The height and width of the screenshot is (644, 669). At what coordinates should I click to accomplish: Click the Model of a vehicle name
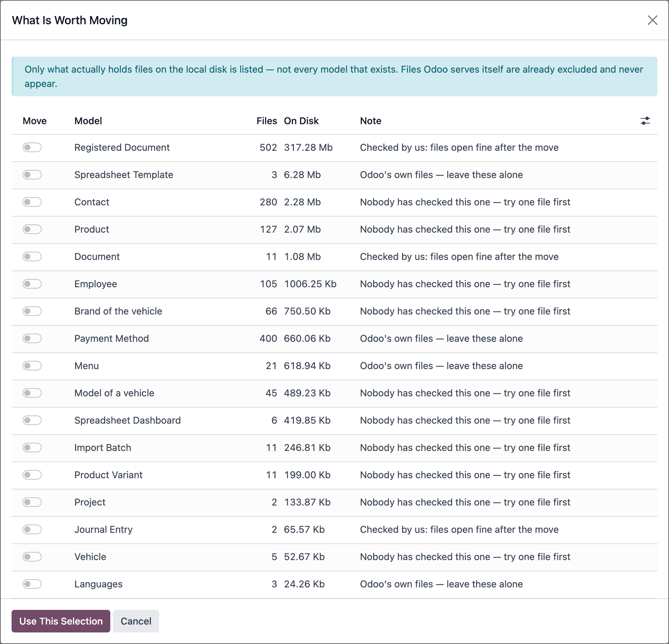tap(114, 393)
